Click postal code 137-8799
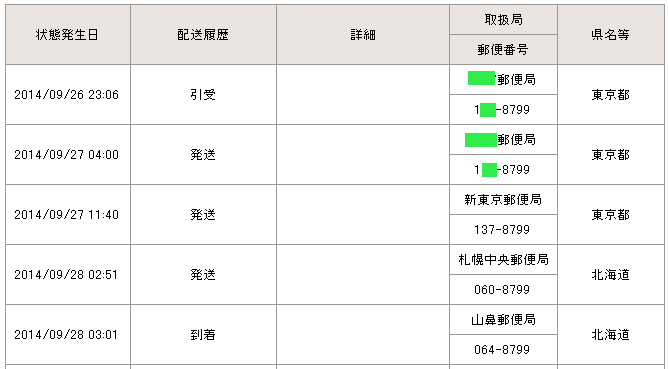The image size is (668, 369). (502, 230)
